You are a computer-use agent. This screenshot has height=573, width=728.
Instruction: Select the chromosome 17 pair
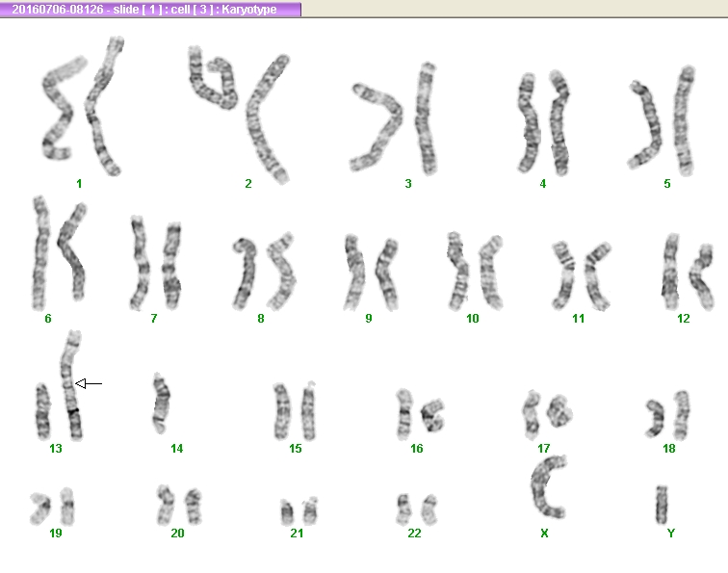pos(547,415)
